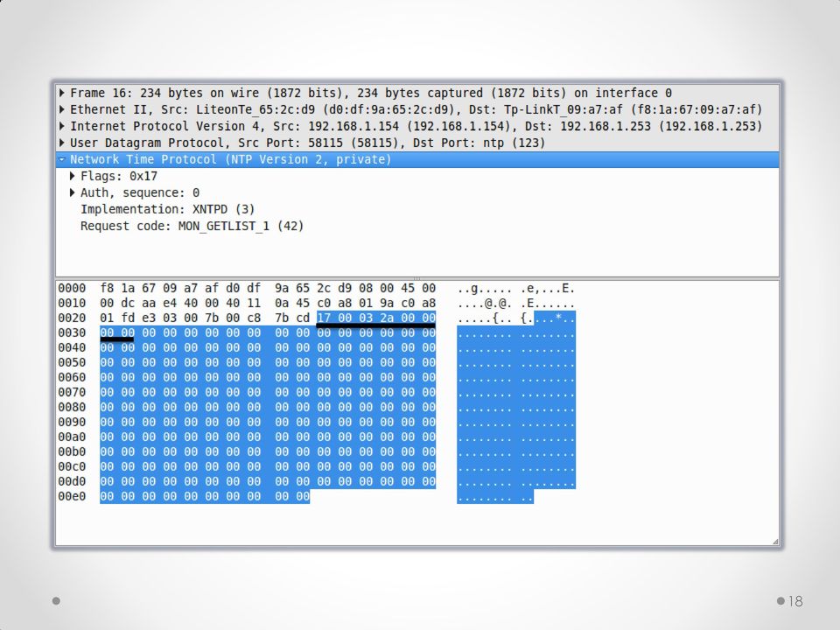Image resolution: width=840 pixels, height=630 pixels.
Task: Select Ethernet II LiteonTe source line
Action: (416, 109)
